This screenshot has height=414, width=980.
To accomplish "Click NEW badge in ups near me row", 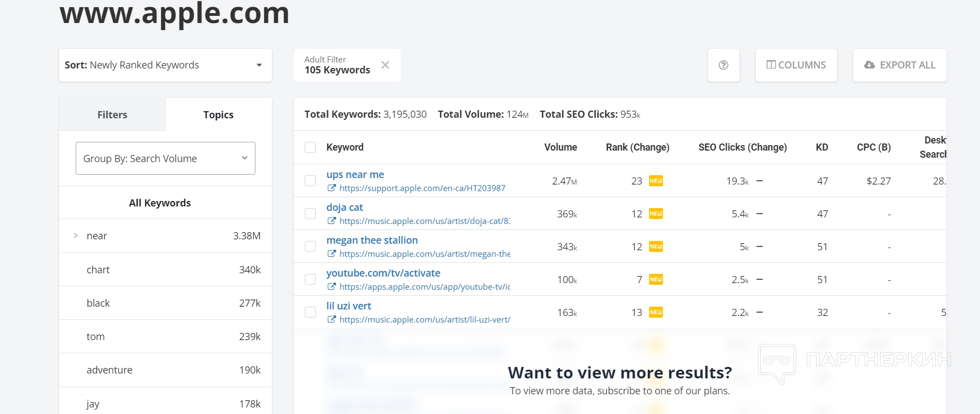I will click(x=656, y=181).
